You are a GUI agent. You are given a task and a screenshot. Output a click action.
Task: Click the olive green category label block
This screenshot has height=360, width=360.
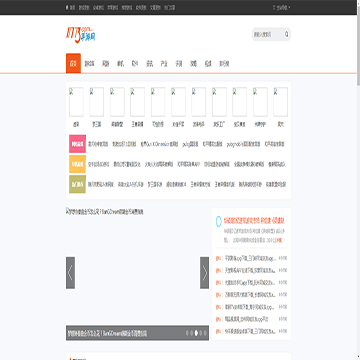click(x=77, y=184)
